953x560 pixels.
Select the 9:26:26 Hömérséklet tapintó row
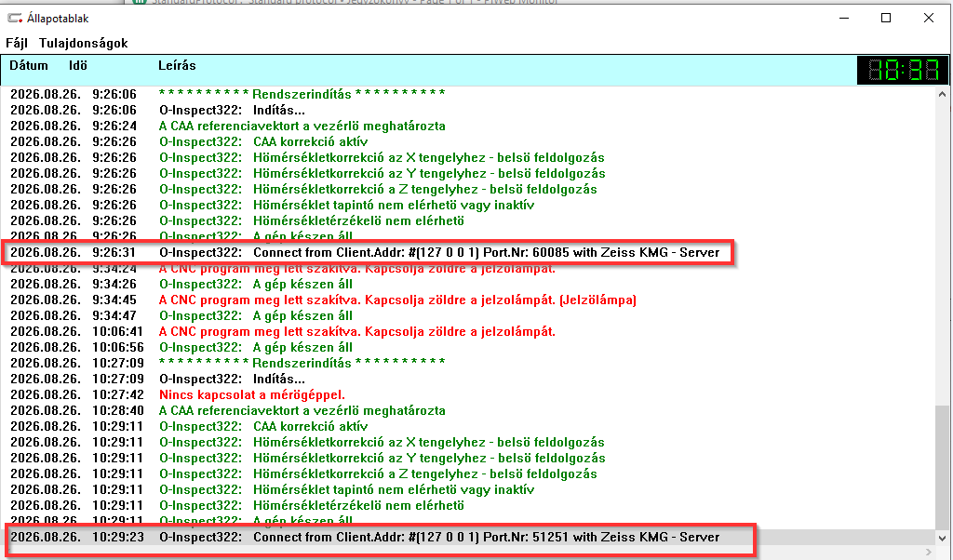click(468, 205)
